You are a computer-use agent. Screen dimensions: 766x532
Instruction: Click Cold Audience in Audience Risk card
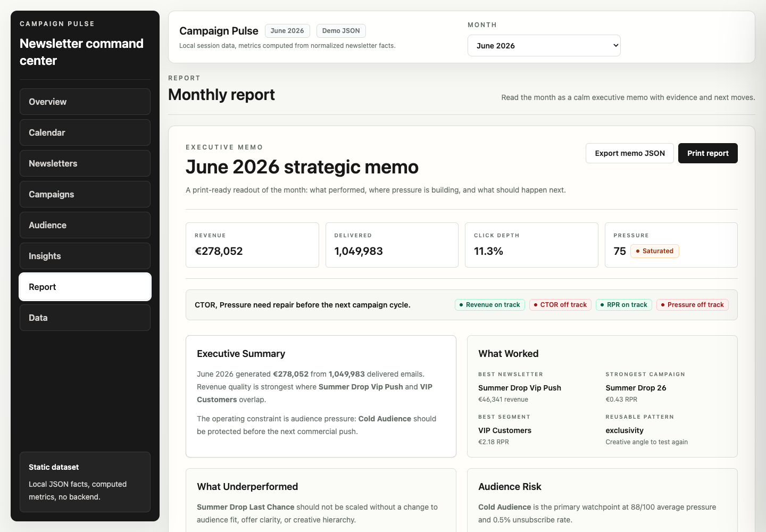pyautogui.click(x=504, y=507)
